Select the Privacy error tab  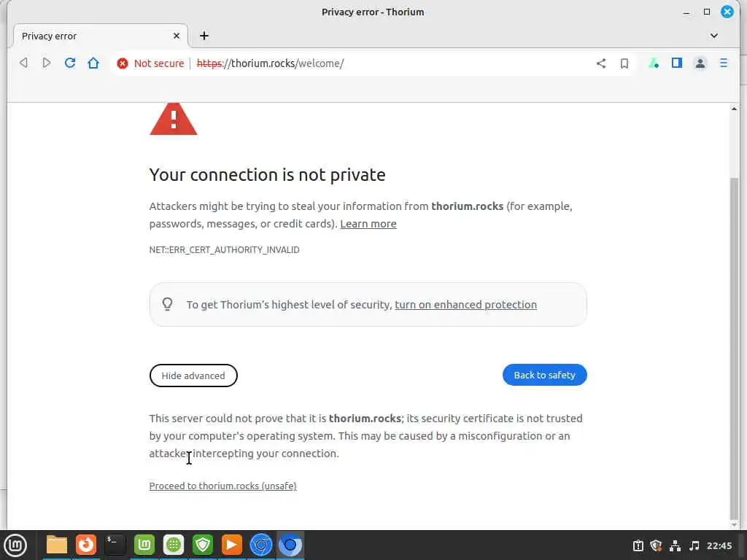[95, 36]
